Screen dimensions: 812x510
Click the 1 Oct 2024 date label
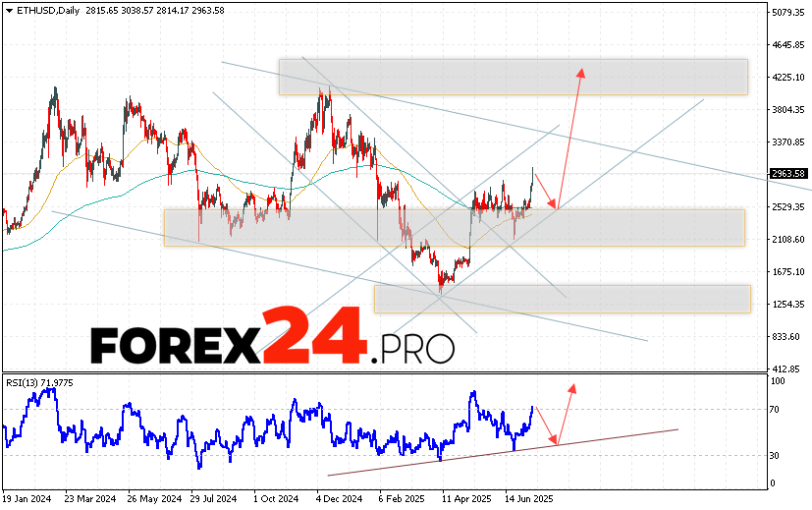[x=275, y=498]
